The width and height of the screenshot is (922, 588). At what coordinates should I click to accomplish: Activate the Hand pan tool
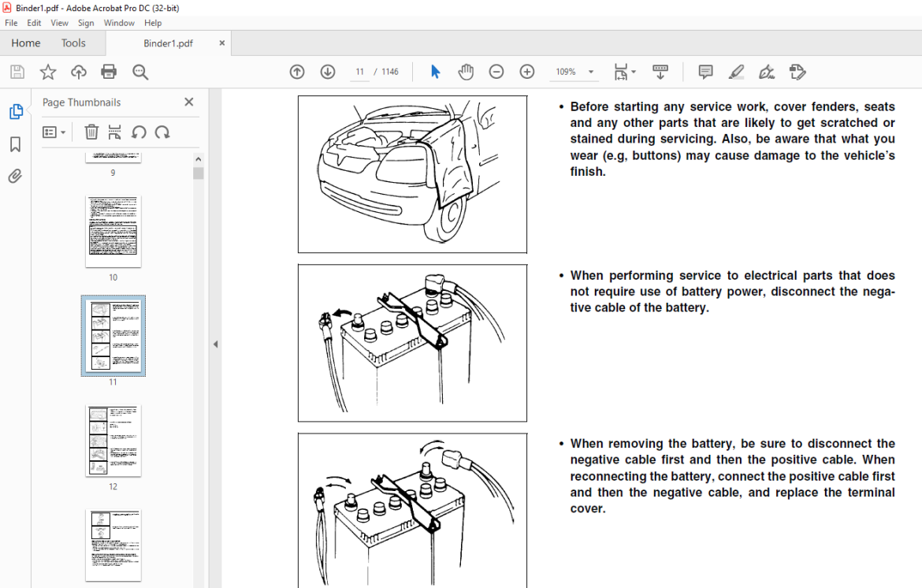pyautogui.click(x=466, y=72)
